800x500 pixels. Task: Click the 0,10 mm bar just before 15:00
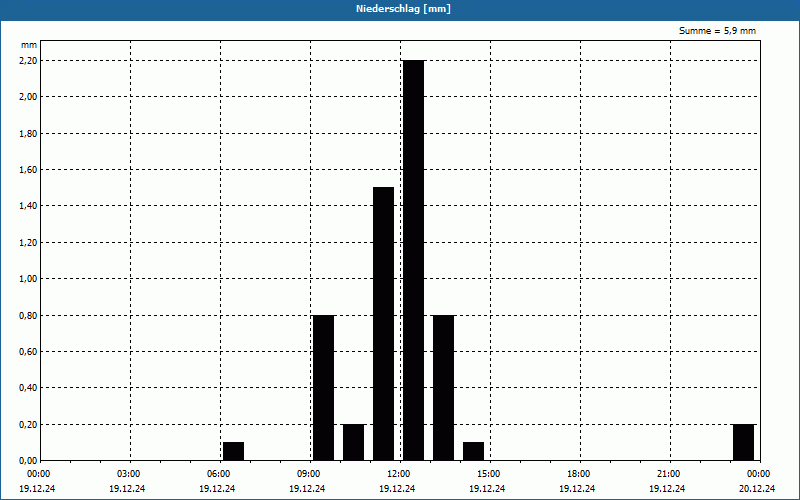(x=473, y=452)
